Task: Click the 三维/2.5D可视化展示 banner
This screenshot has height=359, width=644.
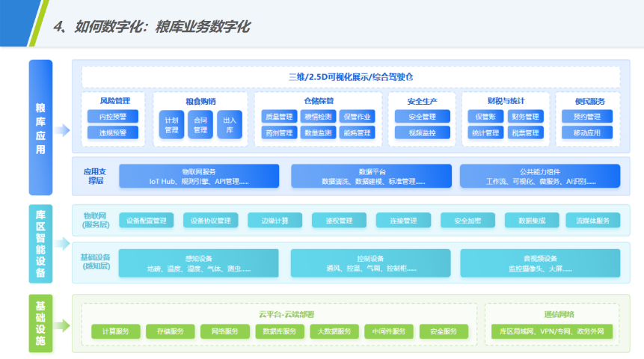Action: pos(351,77)
